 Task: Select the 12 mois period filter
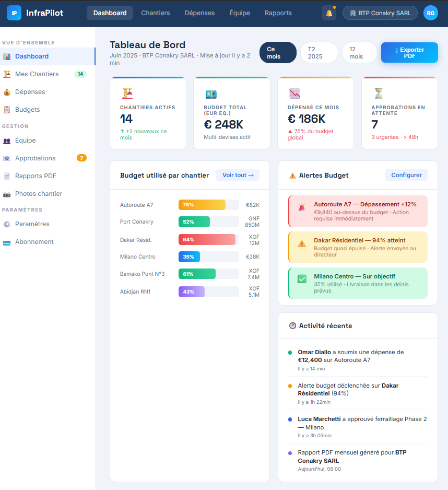[360, 52]
